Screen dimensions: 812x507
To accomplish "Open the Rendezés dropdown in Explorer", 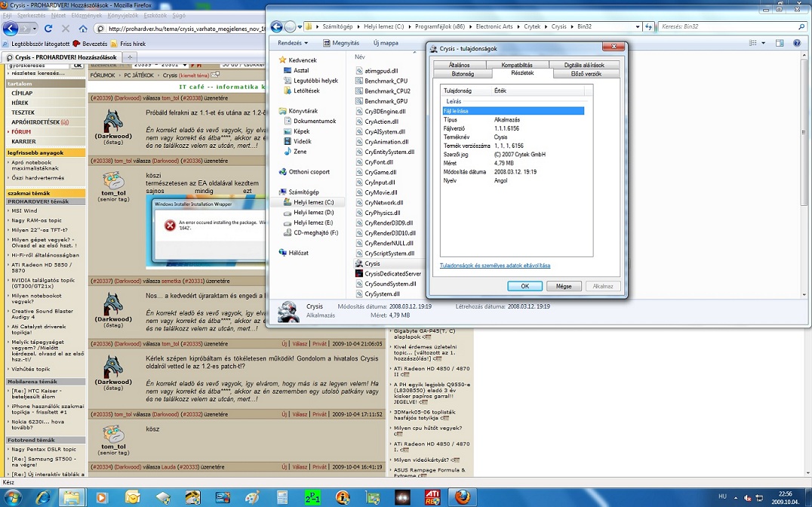I will (293, 43).
